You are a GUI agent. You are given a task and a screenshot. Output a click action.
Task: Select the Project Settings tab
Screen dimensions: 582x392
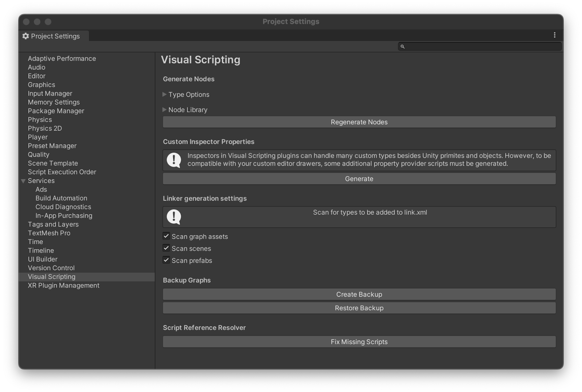[x=54, y=36]
